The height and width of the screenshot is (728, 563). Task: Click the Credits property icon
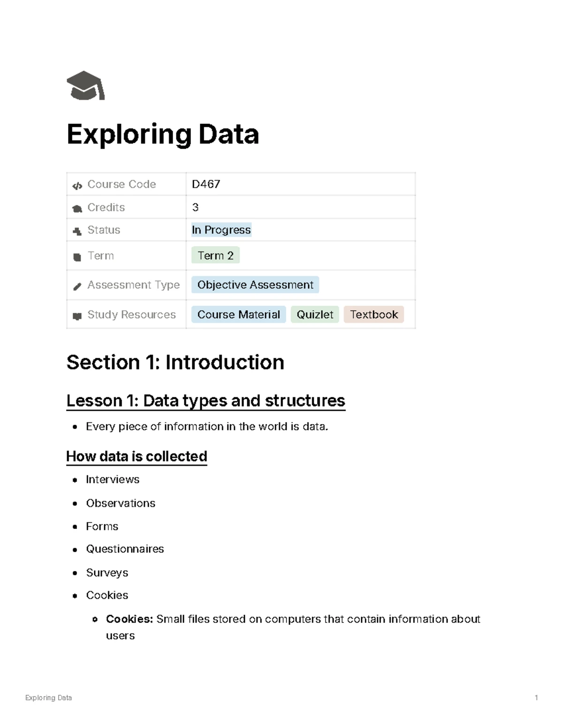77,209
